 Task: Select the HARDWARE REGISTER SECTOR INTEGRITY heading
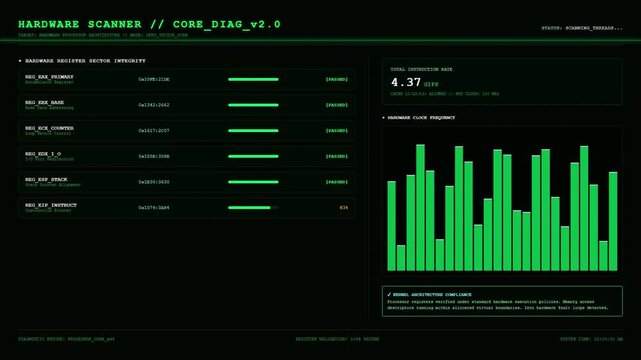click(85, 61)
